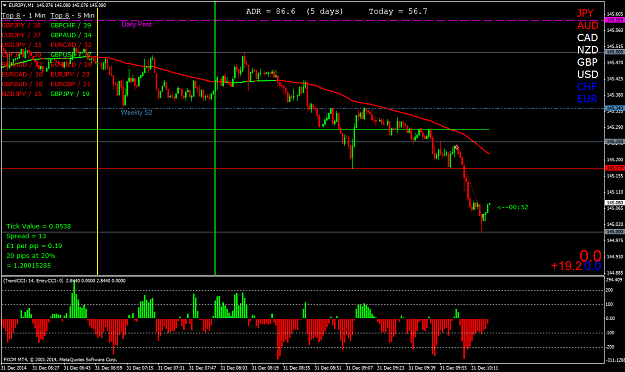Click the 'USDJPY / 31' entry
625x372 pixels.
pos(22,45)
